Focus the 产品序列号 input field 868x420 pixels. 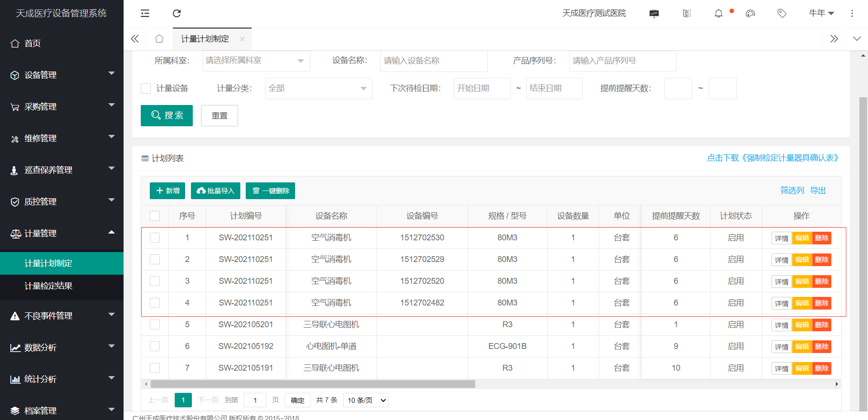click(x=623, y=61)
